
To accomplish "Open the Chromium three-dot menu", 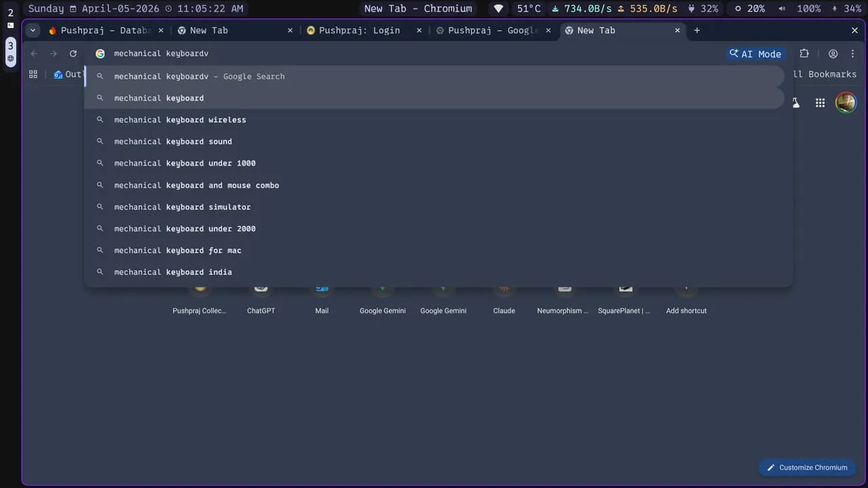I will tap(852, 54).
